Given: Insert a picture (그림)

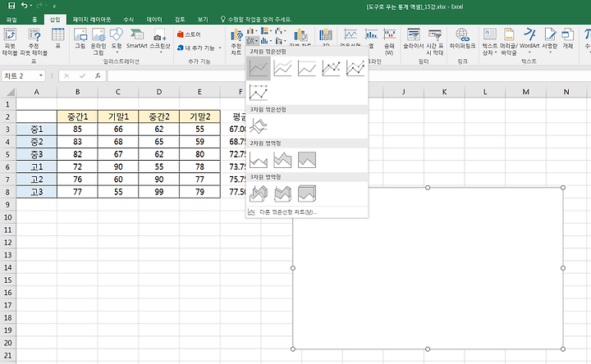Looking at the screenshot, I should pyautogui.click(x=80, y=39).
